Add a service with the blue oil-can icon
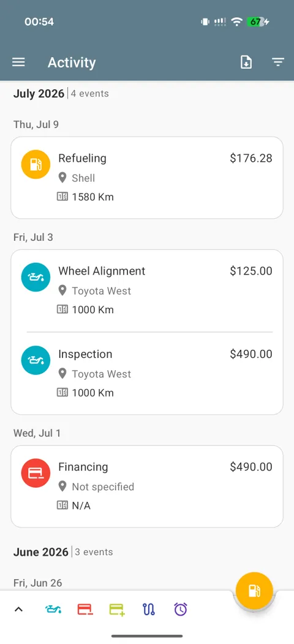Screen dimensions: 294x644 click(53, 609)
